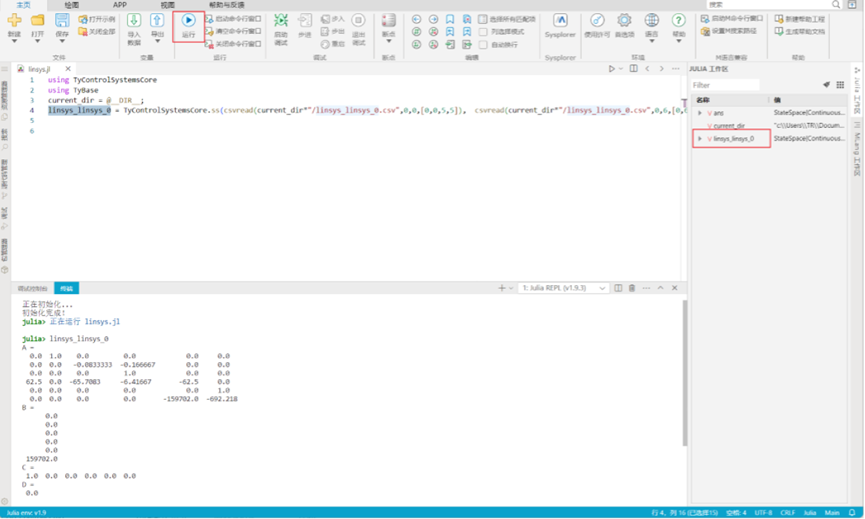Click 选择所有匹配项 (select all matches)
The width and height of the screenshot is (865, 519).
pyautogui.click(x=507, y=19)
